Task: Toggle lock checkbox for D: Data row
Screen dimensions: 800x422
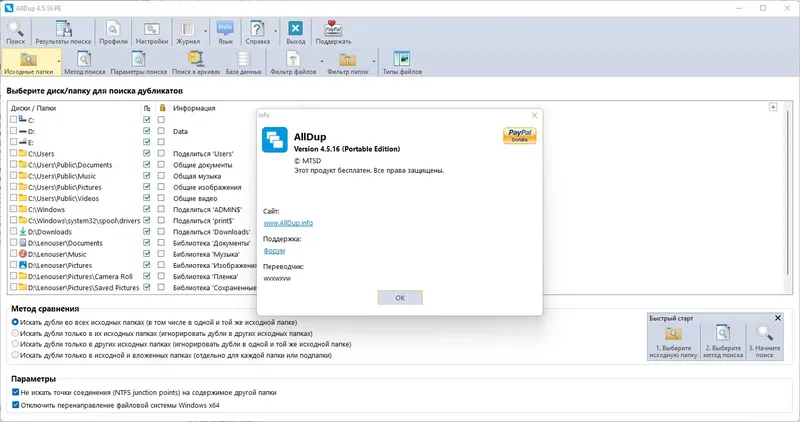Action: (161, 131)
